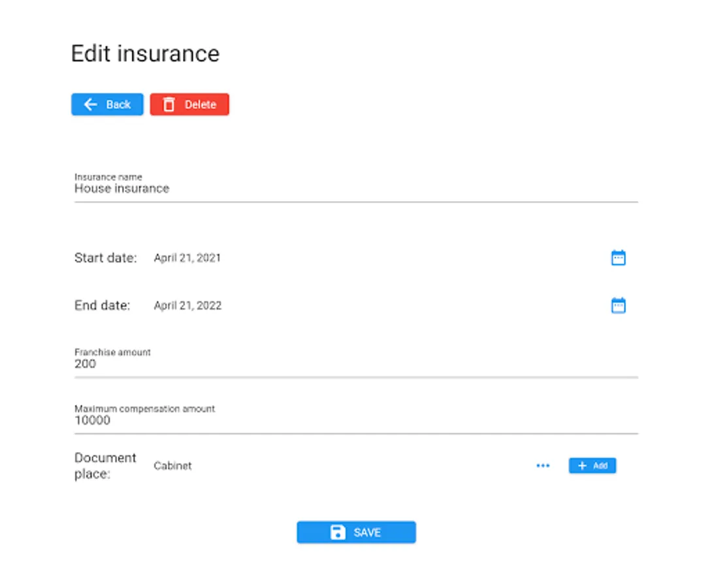This screenshot has height=588, width=710.
Task: Click the back arrow icon
Action: (91, 105)
